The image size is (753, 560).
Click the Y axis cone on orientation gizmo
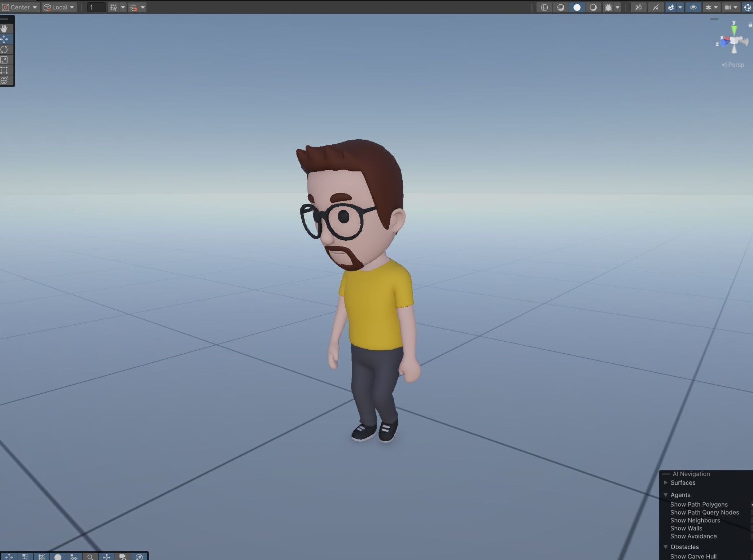click(734, 31)
